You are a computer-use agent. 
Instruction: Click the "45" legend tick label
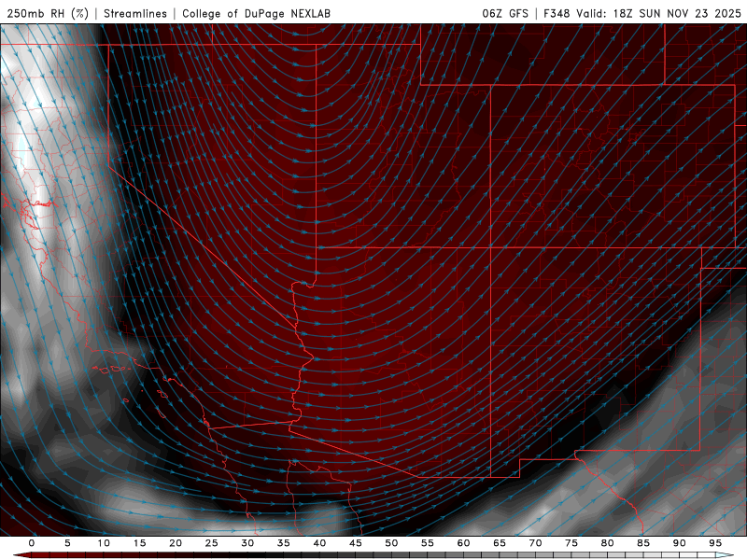(356, 543)
